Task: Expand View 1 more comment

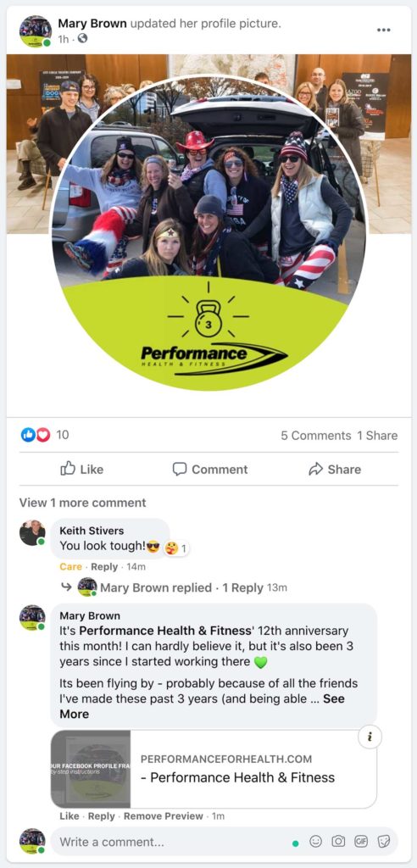Action: point(82,503)
